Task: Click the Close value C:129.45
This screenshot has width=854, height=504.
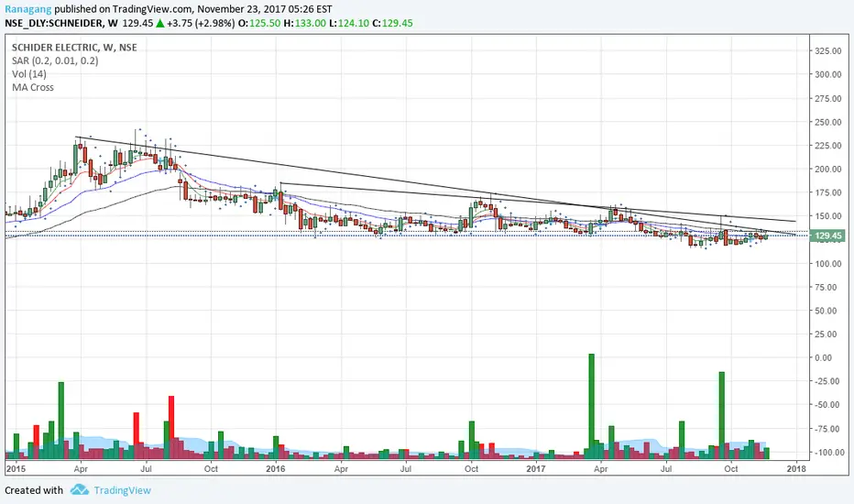Action: (393, 23)
